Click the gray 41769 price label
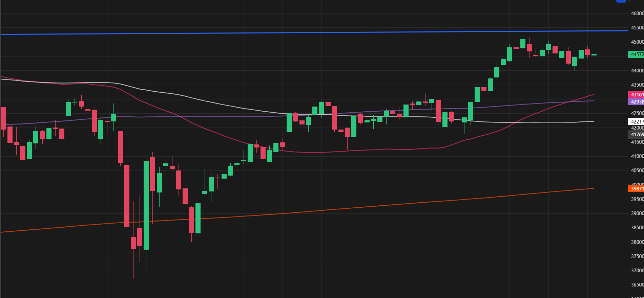644x298 pixels. (636, 134)
